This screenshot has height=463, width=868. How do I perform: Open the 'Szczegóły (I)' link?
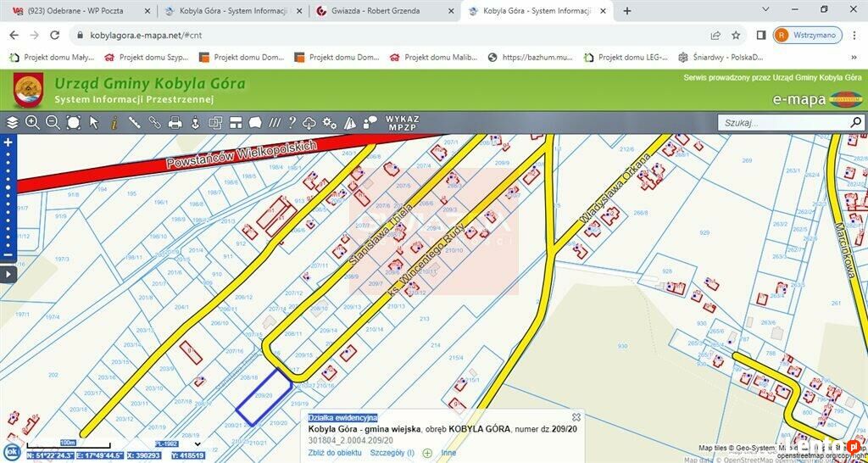pos(392,453)
